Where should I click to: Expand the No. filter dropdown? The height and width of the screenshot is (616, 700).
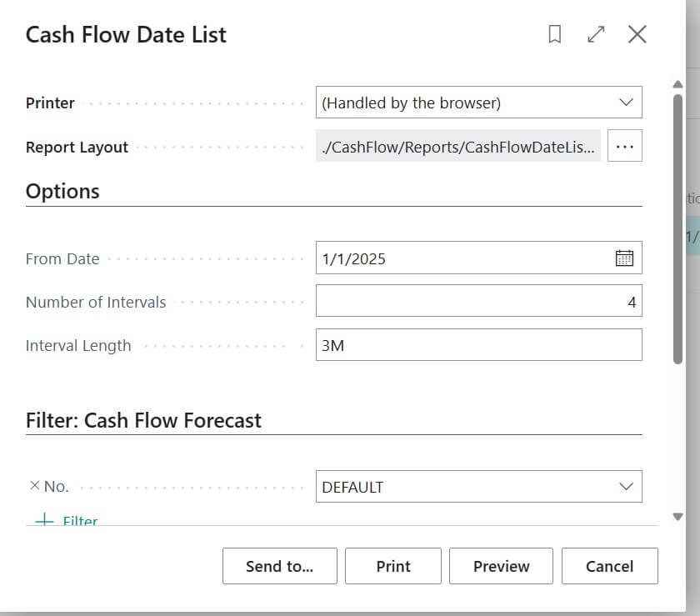(x=626, y=487)
